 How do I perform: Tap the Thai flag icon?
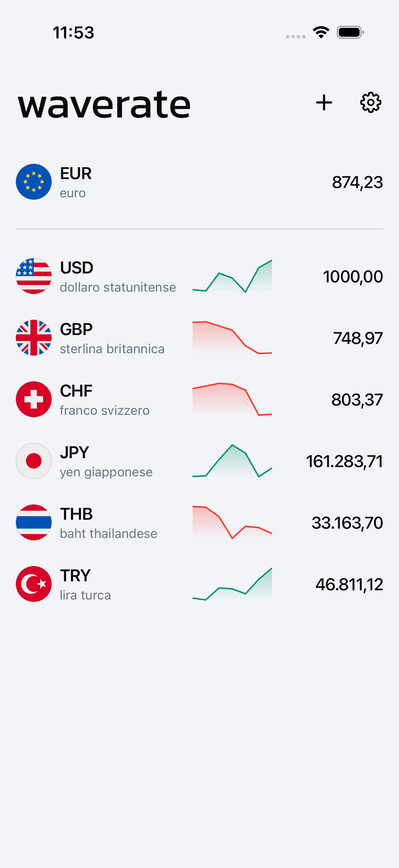click(x=34, y=522)
